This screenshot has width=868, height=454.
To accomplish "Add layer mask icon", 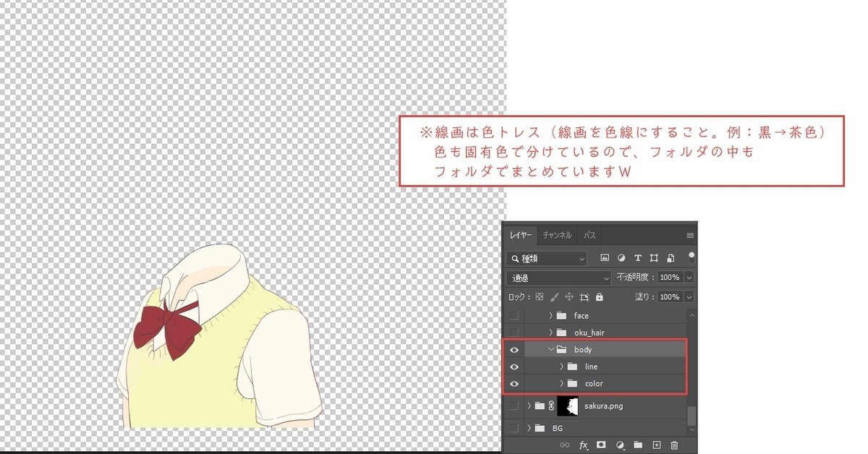I will 601,445.
